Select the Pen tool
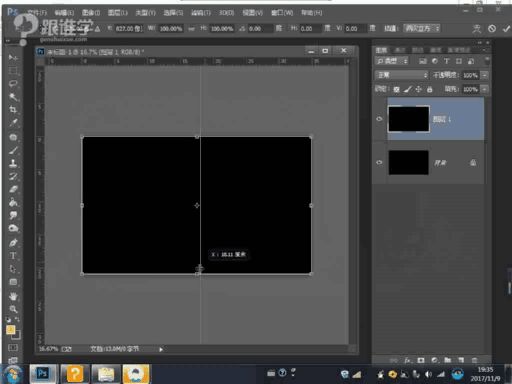 (13, 243)
